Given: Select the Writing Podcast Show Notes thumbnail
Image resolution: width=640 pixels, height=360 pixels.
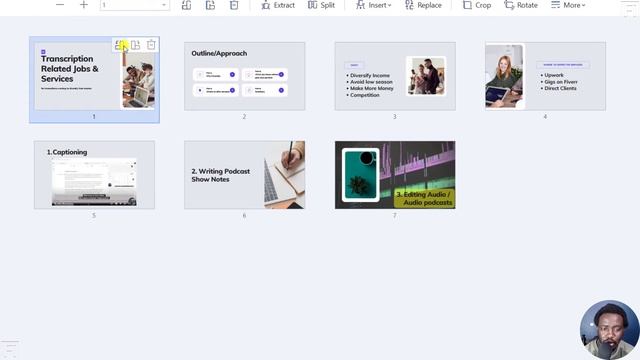Looking at the screenshot, I should [244, 175].
